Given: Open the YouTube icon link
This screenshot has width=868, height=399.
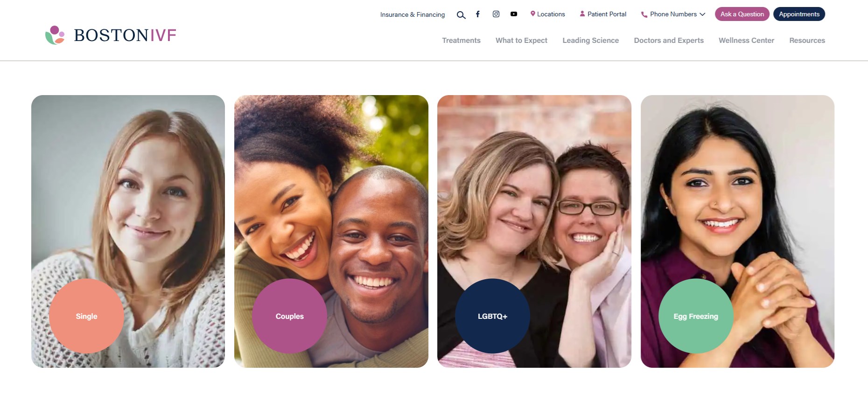Looking at the screenshot, I should [514, 14].
